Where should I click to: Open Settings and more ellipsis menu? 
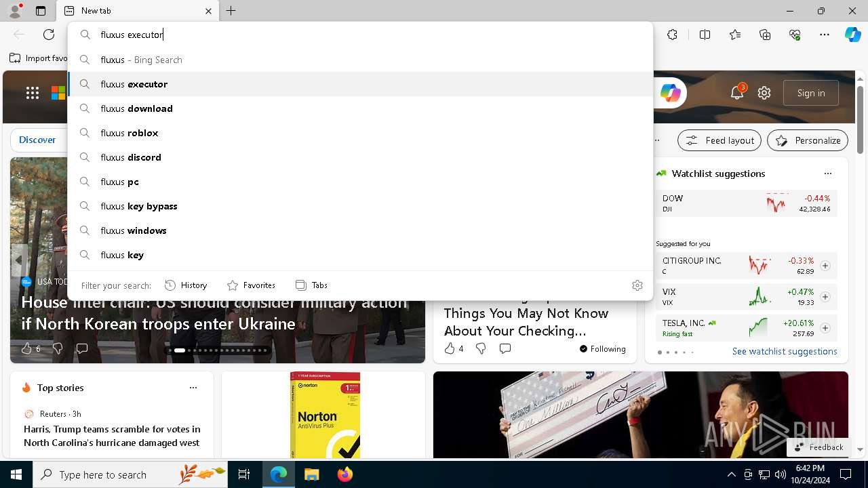pyautogui.click(x=825, y=35)
